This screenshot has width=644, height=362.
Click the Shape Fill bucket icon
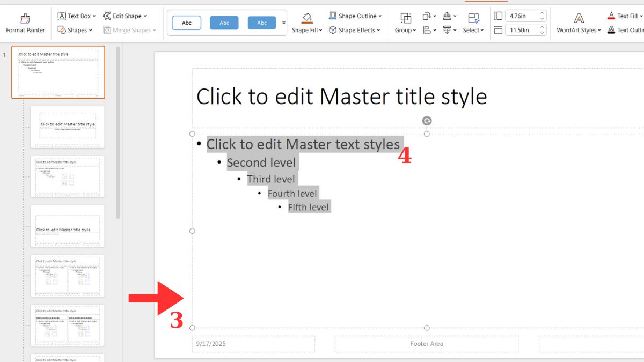point(307,18)
